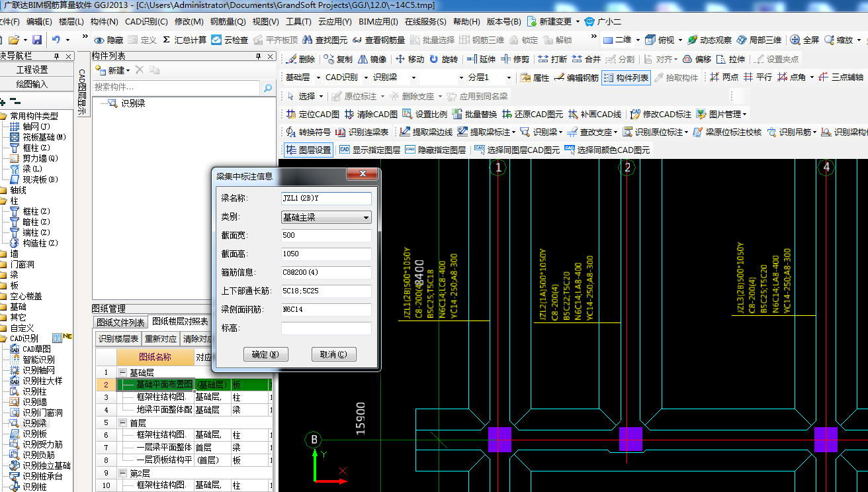Click the 删除 delete tool
This screenshot has width=868, height=492.
coord(301,59)
